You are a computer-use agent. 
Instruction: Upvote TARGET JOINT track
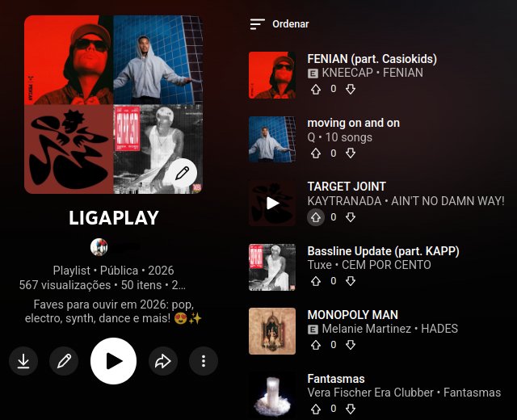(316, 217)
